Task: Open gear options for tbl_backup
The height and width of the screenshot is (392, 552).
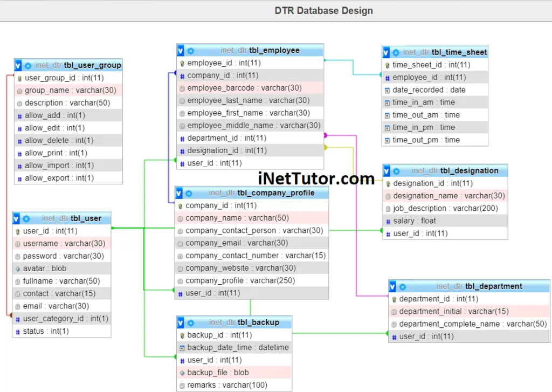Action: 191,322
